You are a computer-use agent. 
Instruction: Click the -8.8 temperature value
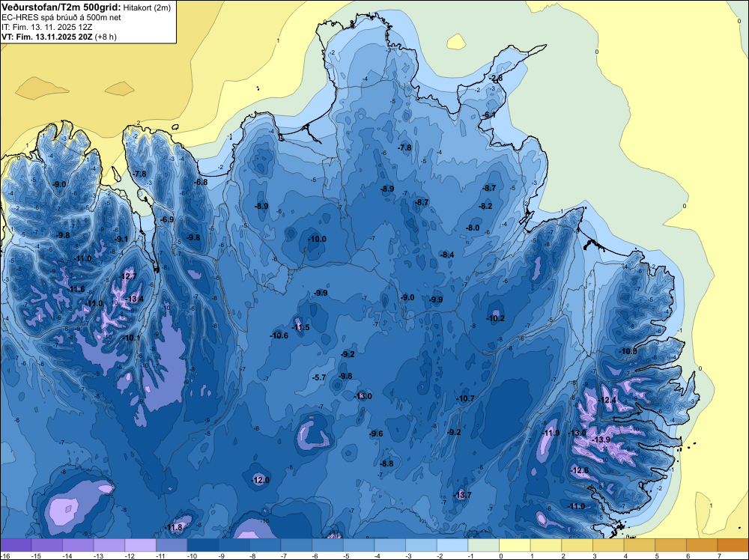point(386,463)
